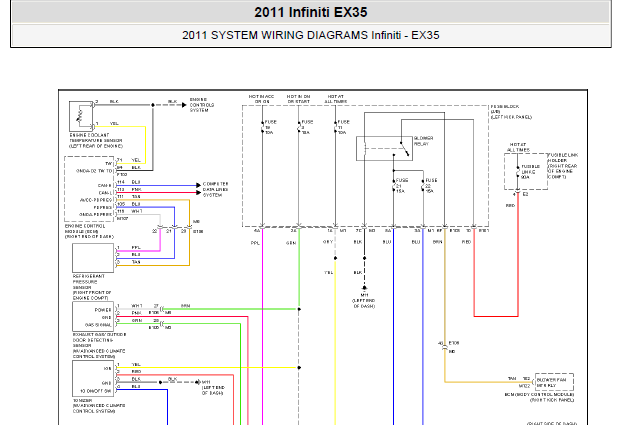Click the 'HOT IN ON OR START' label
This screenshot has width=619, height=425.
tap(298, 99)
